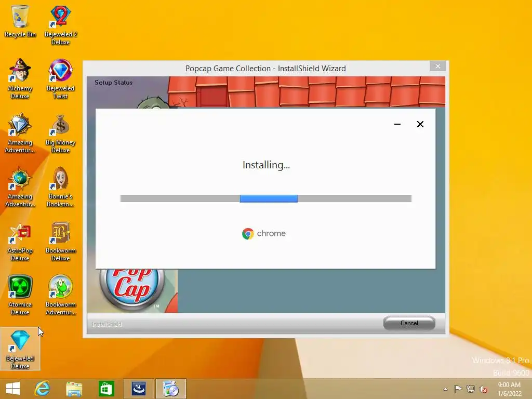Cancel the Popcap InstallShield setup
This screenshot has height=399, width=532.
[409, 323]
